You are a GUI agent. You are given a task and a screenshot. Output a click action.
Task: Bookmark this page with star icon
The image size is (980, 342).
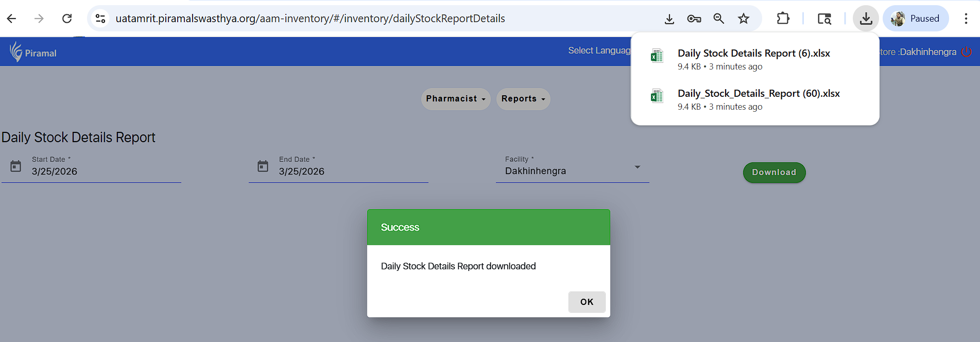pyautogui.click(x=743, y=19)
